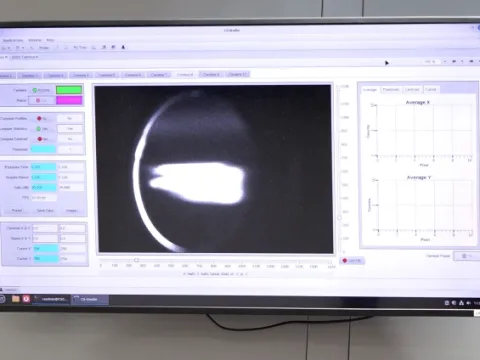Switch to the root terminal taskbar window

[52, 299]
